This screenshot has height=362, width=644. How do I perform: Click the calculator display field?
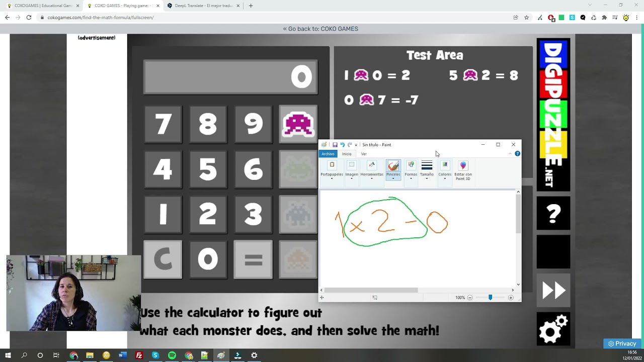230,77
